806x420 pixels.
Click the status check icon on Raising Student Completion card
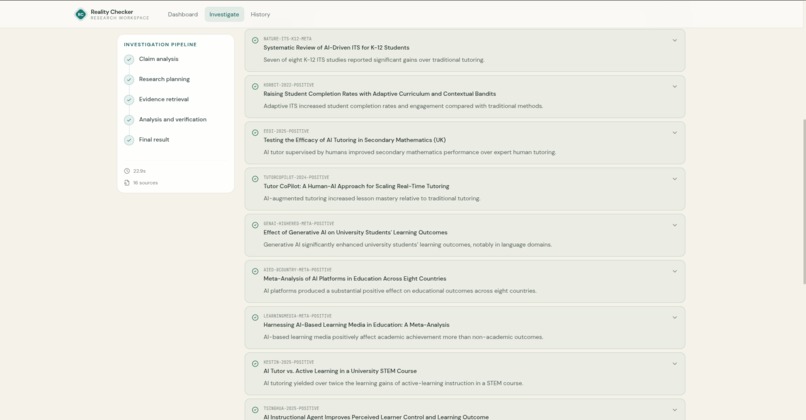pos(255,86)
